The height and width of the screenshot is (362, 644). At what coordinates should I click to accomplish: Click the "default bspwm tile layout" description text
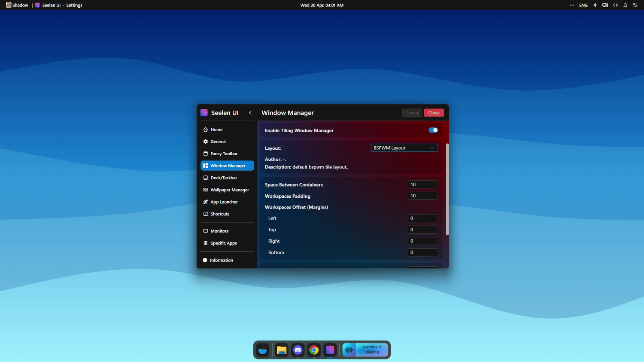pyautogui.click(x=320, y=167)
